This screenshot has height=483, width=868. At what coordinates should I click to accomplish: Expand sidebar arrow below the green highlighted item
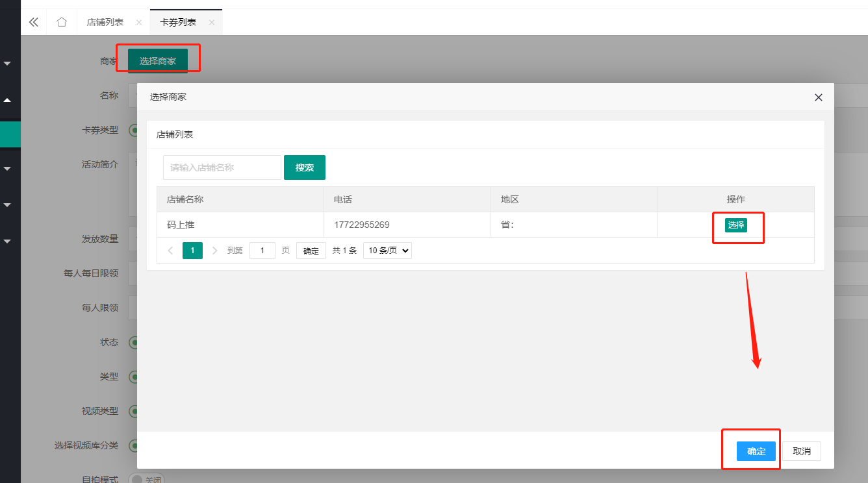pos(8,169)
